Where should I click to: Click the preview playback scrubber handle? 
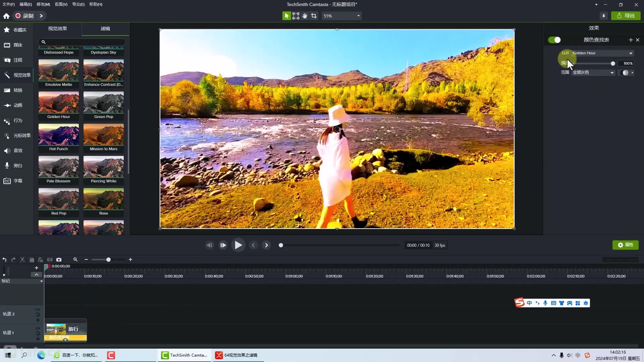pos(281,245)
